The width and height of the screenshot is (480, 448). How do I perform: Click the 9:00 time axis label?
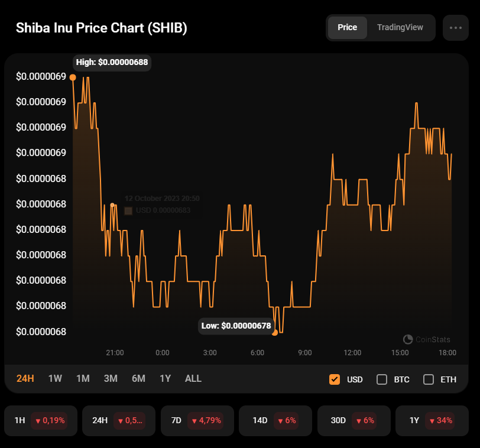(305, 352)
